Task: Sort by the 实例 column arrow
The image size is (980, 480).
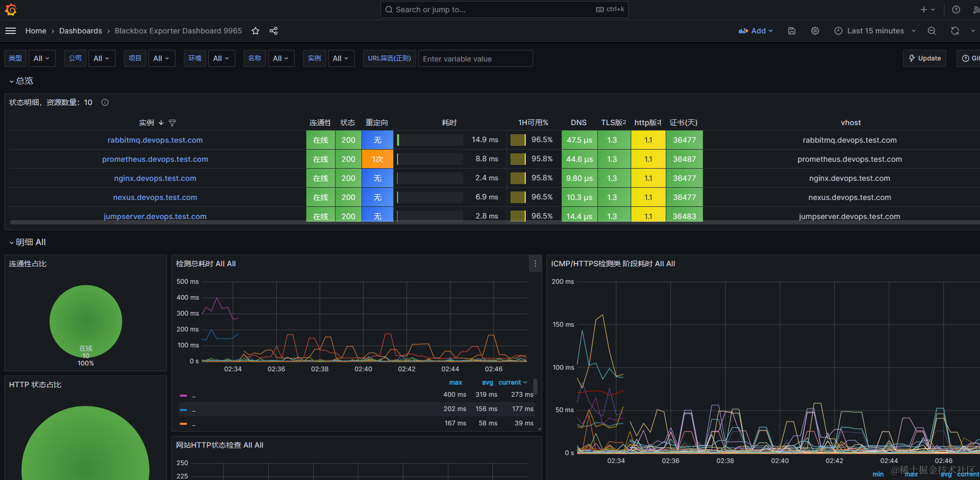Action: pos(161,123)
